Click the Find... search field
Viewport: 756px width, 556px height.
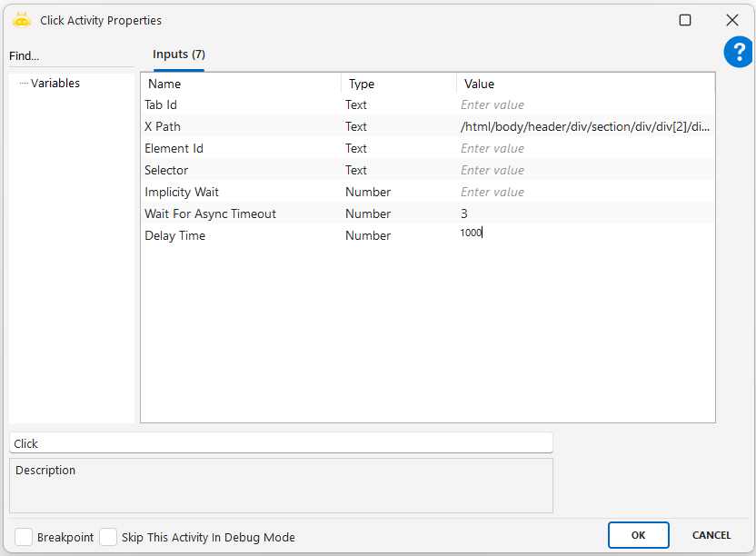point(71,56)
